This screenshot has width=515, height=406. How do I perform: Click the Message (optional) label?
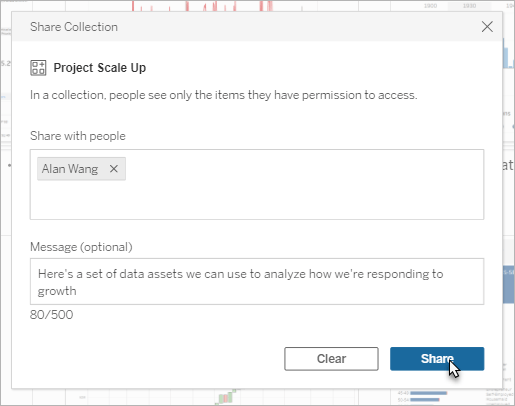(81, 247)
